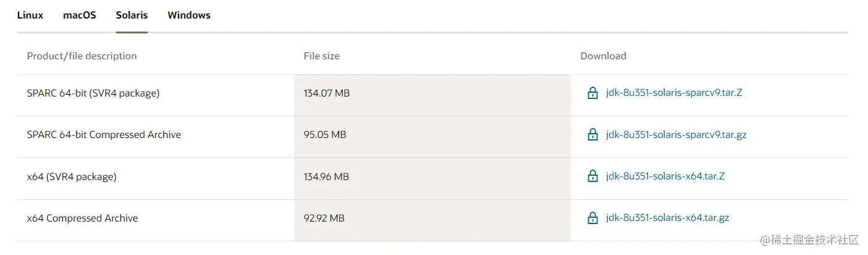Screen dimensions: 868x255
Task: Download jdk-8u351-solaris-x64.tar.Z package
Action: click(665, 176)
